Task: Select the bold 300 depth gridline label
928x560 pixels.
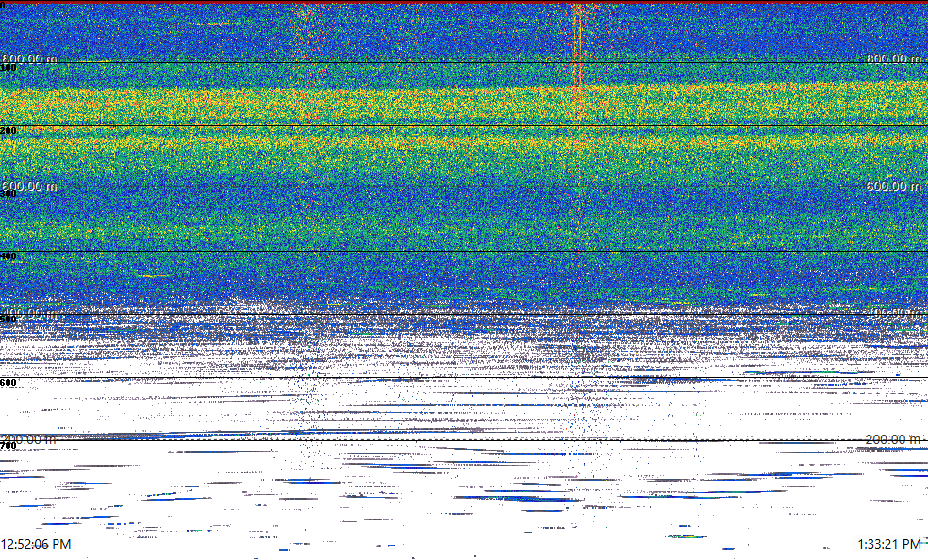Action: (8, 194)
